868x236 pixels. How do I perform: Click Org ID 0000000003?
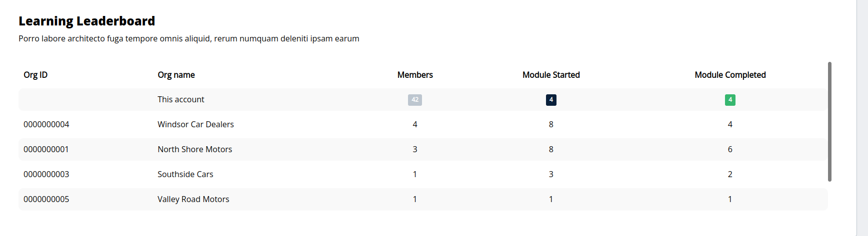point(46,174)
